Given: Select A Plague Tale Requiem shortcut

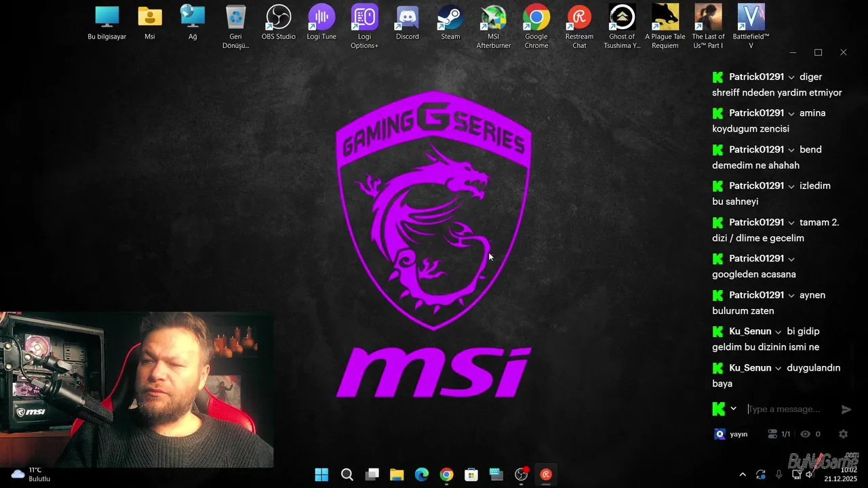Looking at the screenshot, I should [665, 27].
